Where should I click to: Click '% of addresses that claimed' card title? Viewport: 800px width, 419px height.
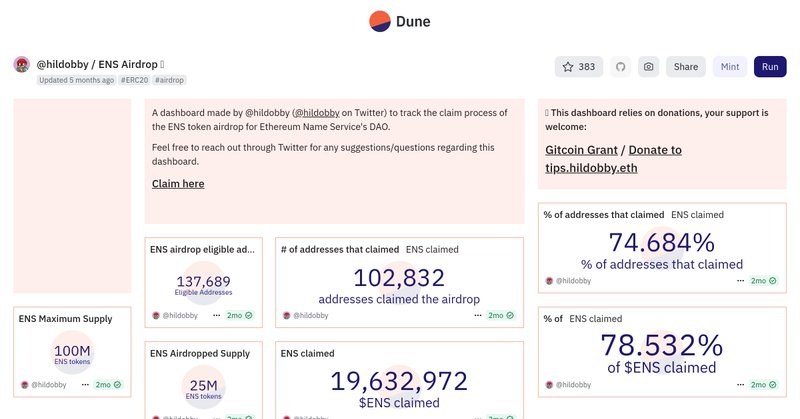[604, 215]
